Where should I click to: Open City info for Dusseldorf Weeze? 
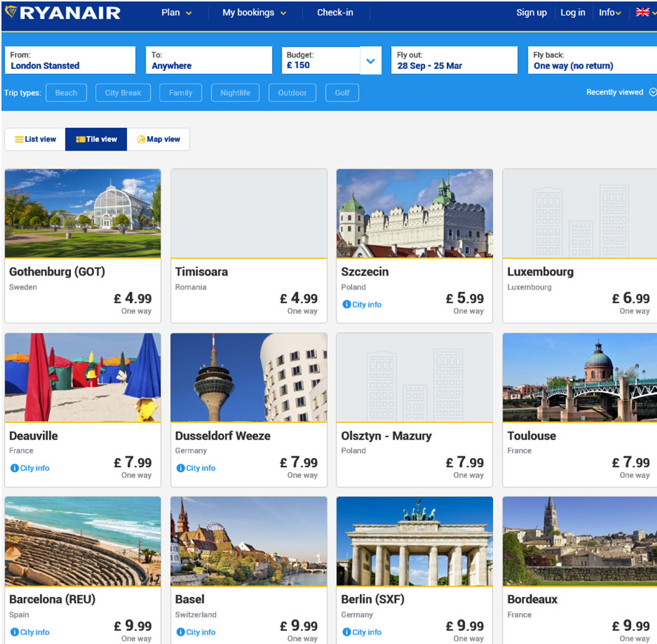tap(196, 468)
